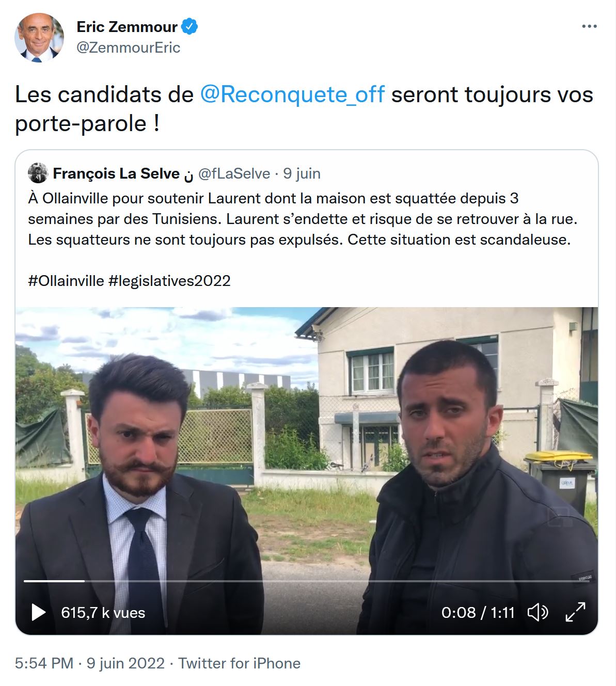
Task: Click the Twitter for iPhone source label
Action: point(240,663)
